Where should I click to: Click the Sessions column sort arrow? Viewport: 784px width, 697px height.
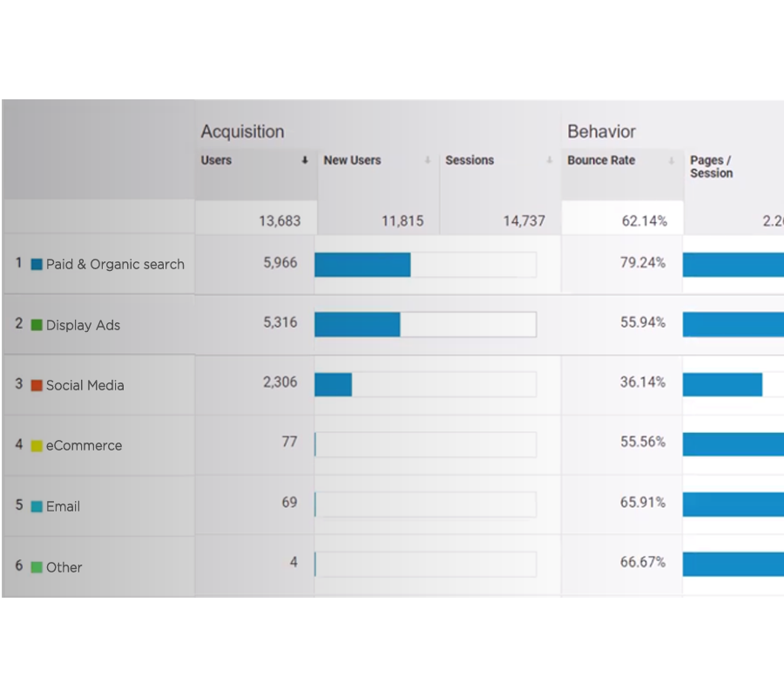pos(549,160)
